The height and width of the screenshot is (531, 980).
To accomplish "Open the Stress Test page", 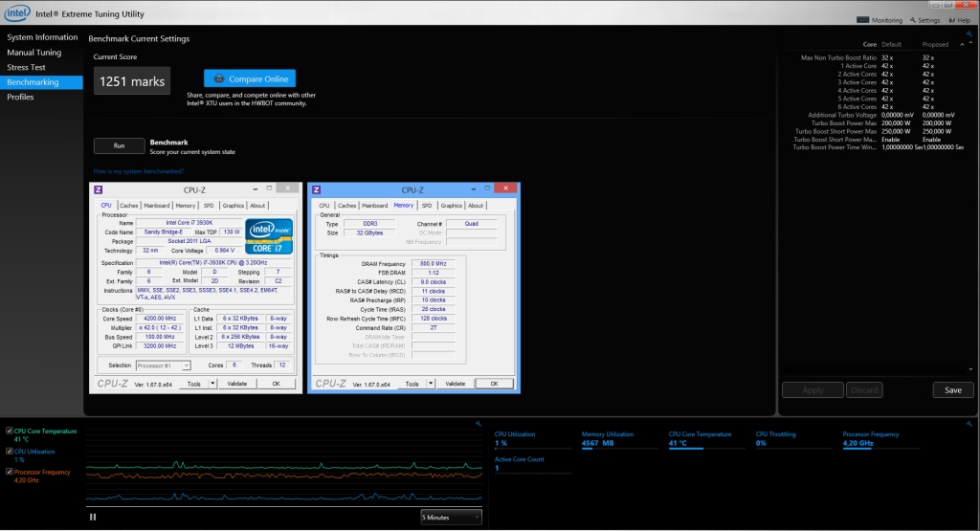I will coord(26,67).
